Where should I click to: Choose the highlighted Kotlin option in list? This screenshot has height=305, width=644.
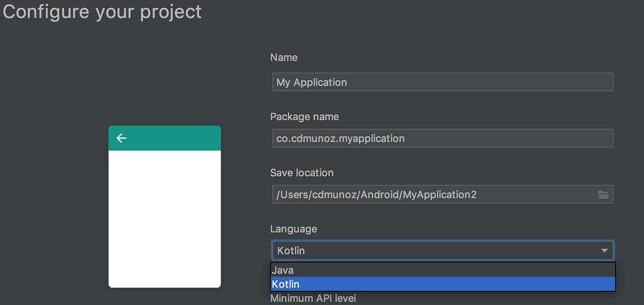point(443,284)
